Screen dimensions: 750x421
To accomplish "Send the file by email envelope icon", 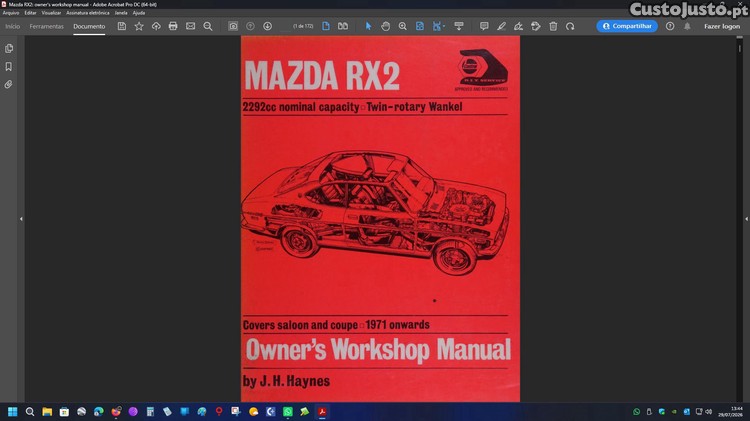I will click(190, 26).
